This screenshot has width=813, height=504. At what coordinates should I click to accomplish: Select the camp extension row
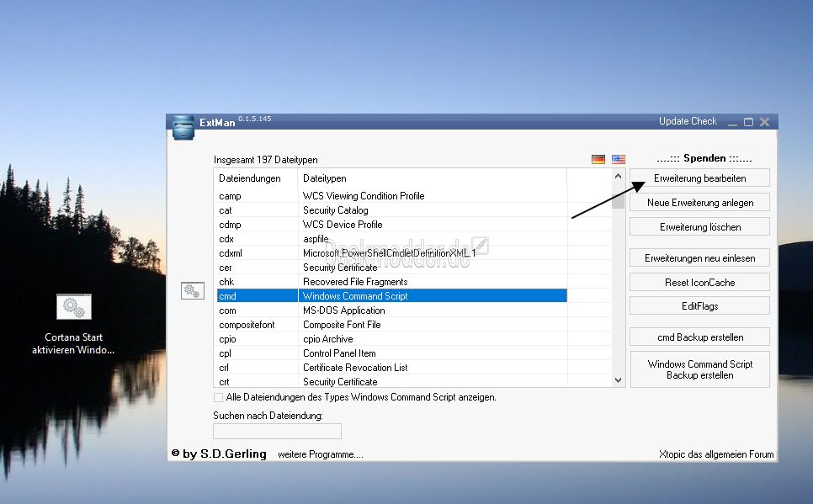click(391, 195)
